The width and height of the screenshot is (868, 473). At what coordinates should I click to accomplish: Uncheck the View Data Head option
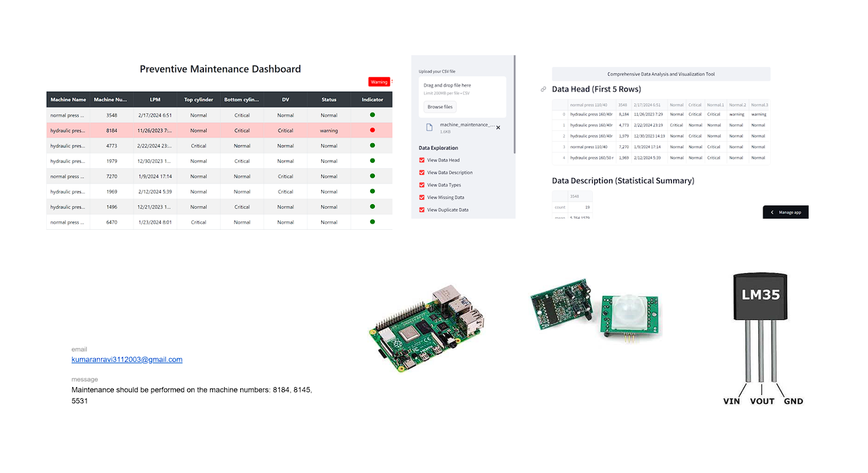(x=421, y=160)
